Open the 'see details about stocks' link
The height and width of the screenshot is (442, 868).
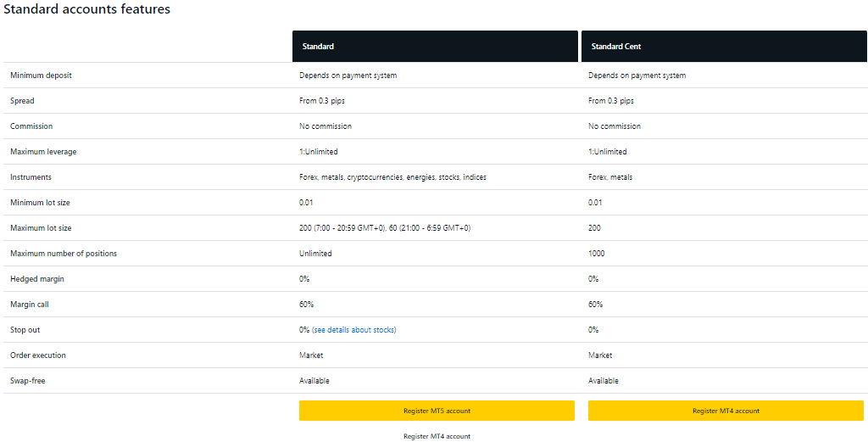pyautogui.click(x=353, y=330)
